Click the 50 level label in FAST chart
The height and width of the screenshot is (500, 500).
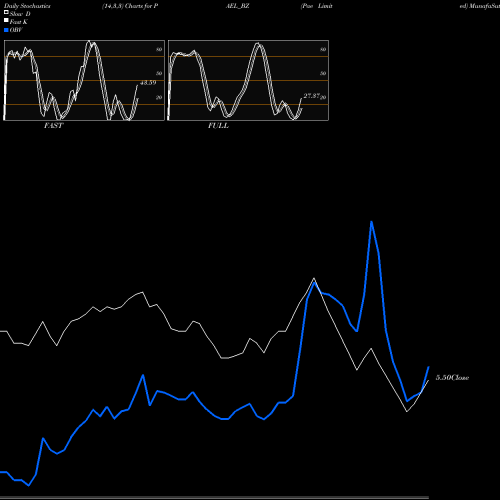(x=159, y=73)
